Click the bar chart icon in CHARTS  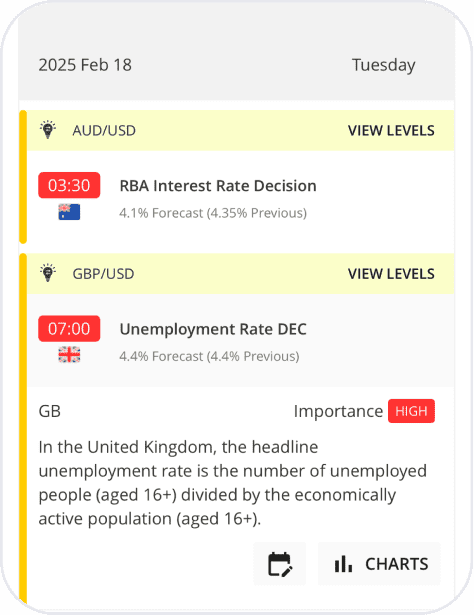[x=343, y=564]
